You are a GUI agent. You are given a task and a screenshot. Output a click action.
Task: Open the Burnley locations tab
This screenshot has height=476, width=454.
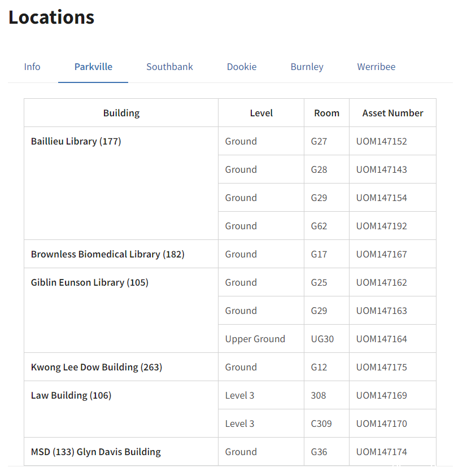(307, 67)
